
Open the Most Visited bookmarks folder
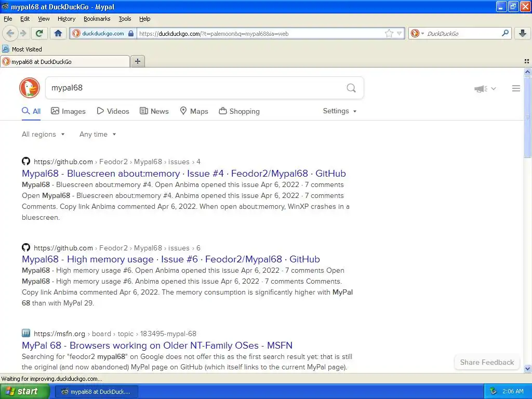[x=22, y=49]
